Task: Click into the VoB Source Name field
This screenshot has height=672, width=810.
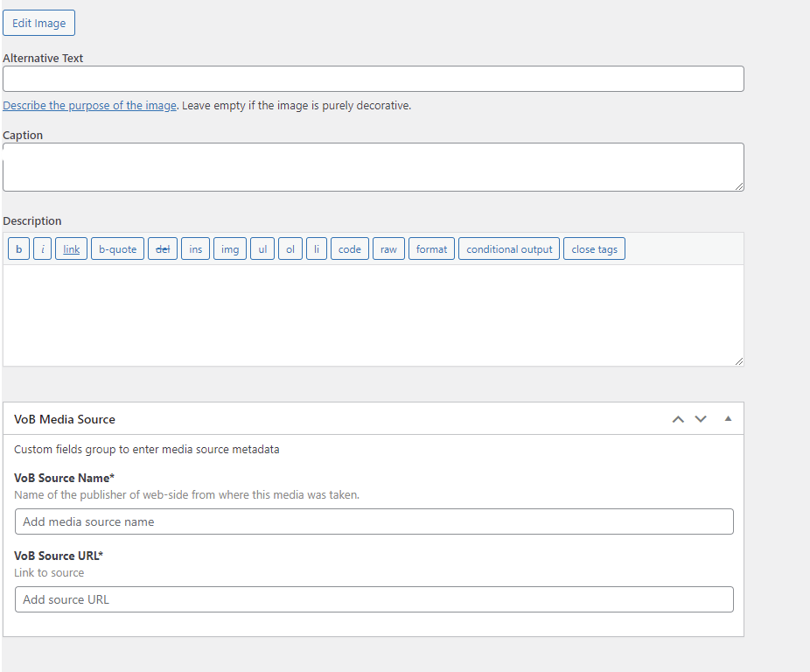Action: [x=374, y=521]
